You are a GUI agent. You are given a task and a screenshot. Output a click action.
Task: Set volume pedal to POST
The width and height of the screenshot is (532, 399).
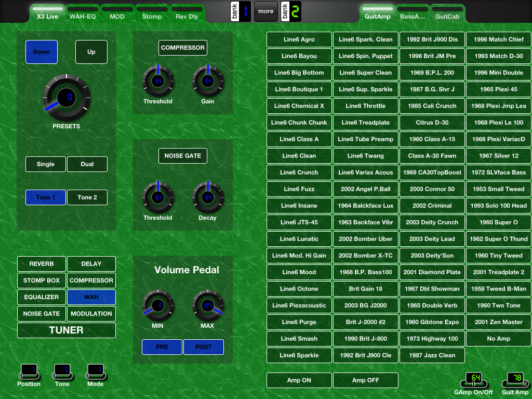pos(204,347)
